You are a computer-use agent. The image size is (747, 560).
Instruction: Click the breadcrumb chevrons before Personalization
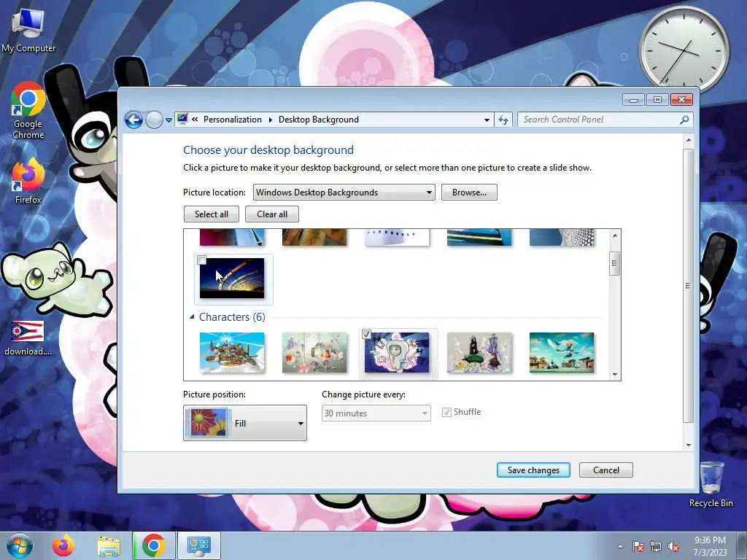[x=195, y=120]
